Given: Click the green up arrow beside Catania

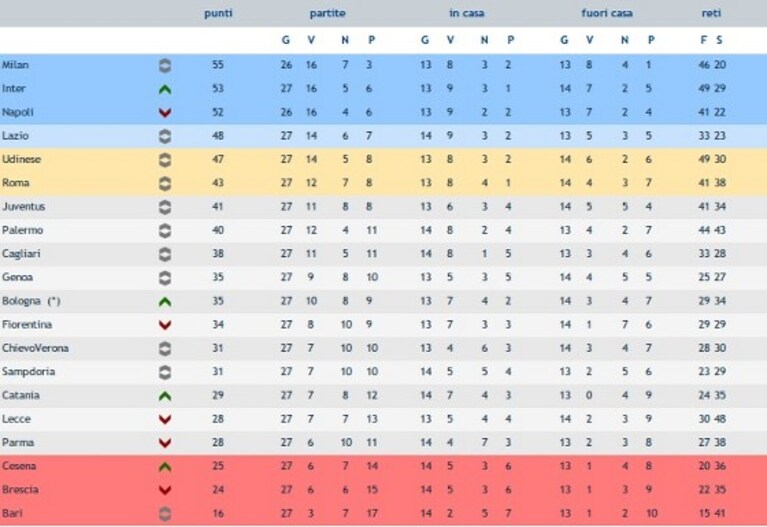Looking at the screenshot, I should pyautogui.click(x=165, y=396).
